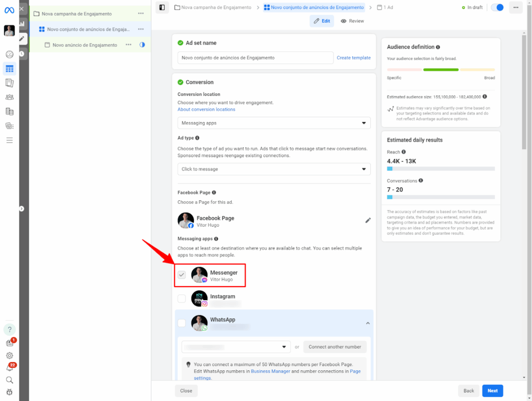Click the Meta logo icon
This screenshot has width=532, height=401.
pyautogui.click(x=9, y=10)
